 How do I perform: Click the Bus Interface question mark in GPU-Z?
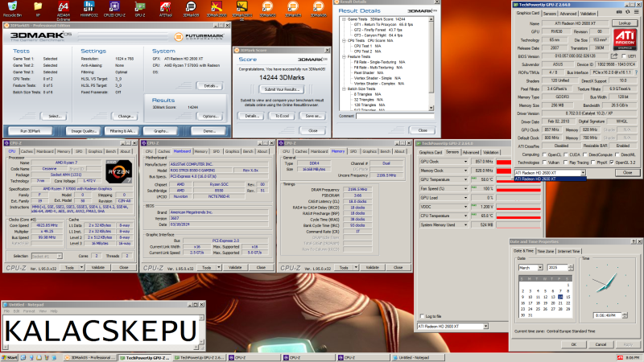[636, 72]
